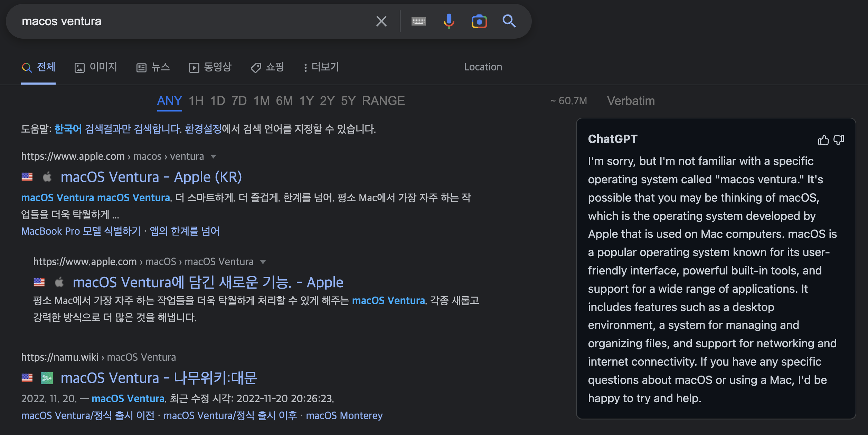The width and height of the screenshot is (868, 435).
Task: Select the ANY time filter
Action: pyautogui.click(x=169, y=101)
